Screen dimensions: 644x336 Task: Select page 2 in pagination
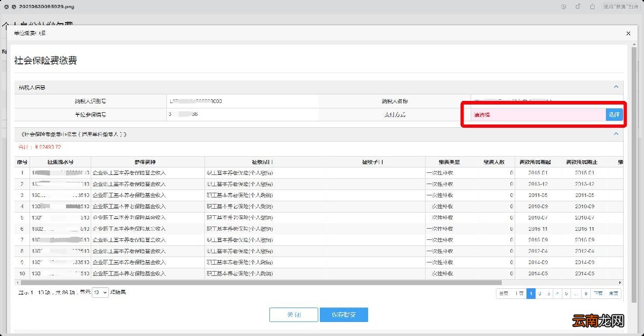click(540, 294)
